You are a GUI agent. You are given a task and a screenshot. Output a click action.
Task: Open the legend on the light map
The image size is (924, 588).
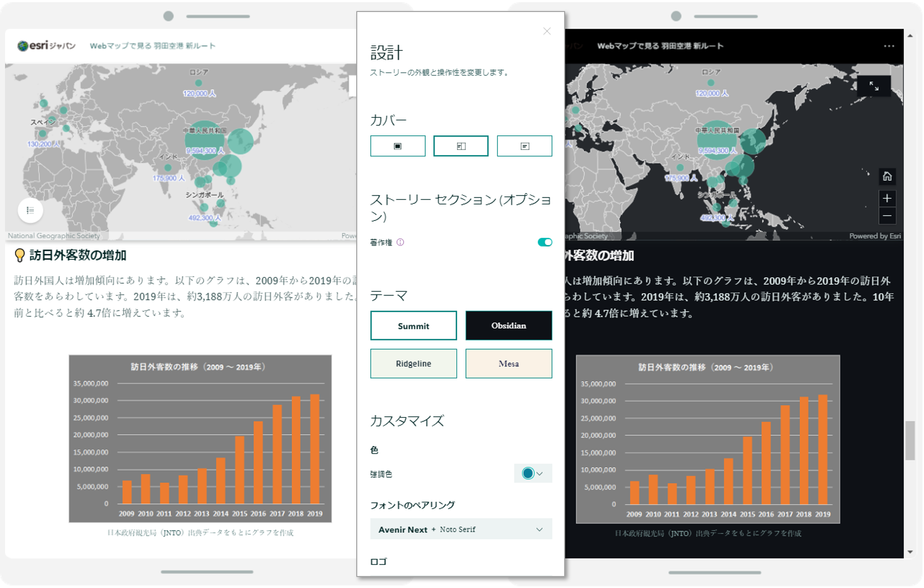click(30, 210)
